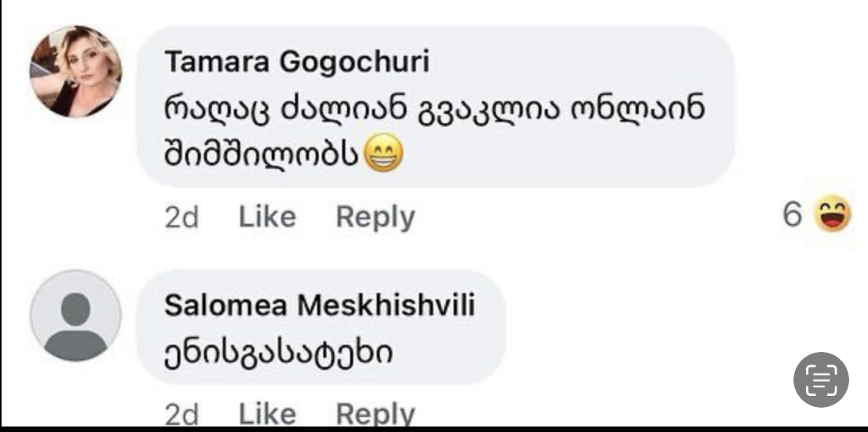Open Tamara Gogochuri's profile photo

75,71
